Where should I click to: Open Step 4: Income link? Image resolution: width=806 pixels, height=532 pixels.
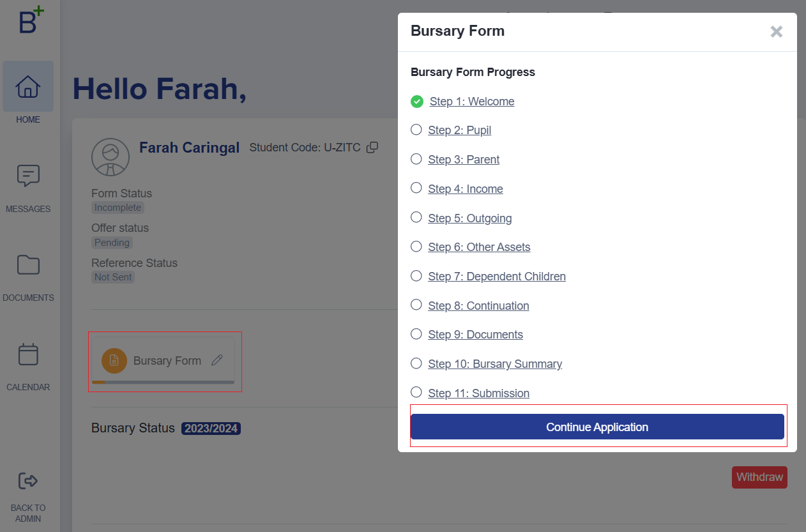point(465,189)
